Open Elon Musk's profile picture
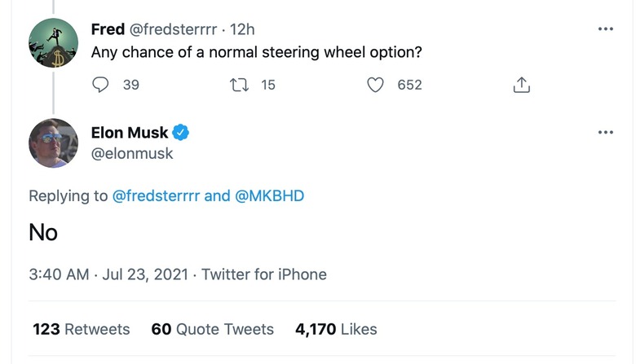 click(x=53, y=143)
